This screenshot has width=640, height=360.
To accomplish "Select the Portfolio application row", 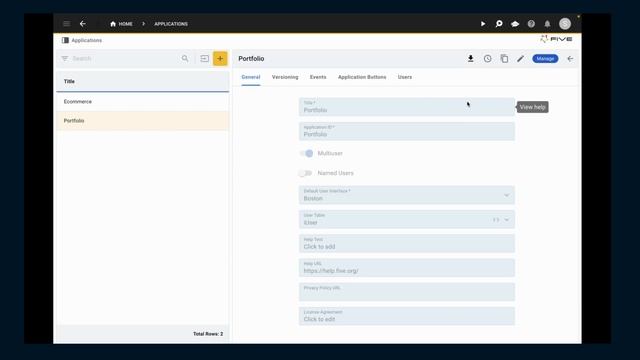I will pyautogui.click(x=142, y=120).
